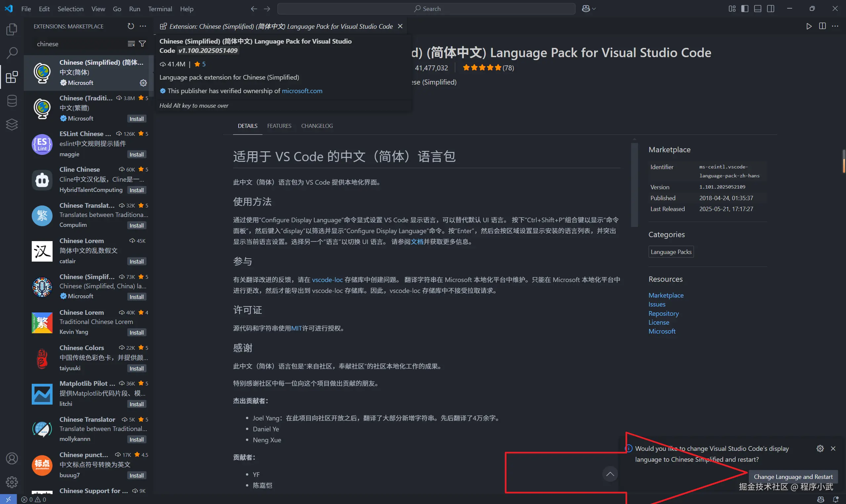Image resolution: width=846 pixels, height=504 pixels.
Task: Switch to the CHANGELOG tab
Action: coord(317,126)
